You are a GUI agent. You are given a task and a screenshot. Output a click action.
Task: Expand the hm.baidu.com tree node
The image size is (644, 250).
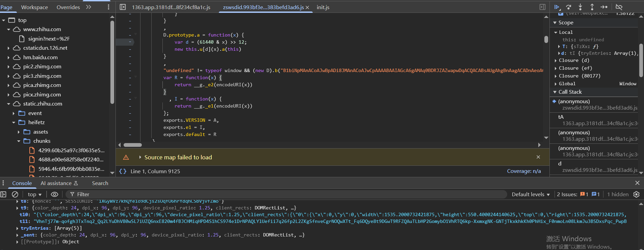(8, 58)
